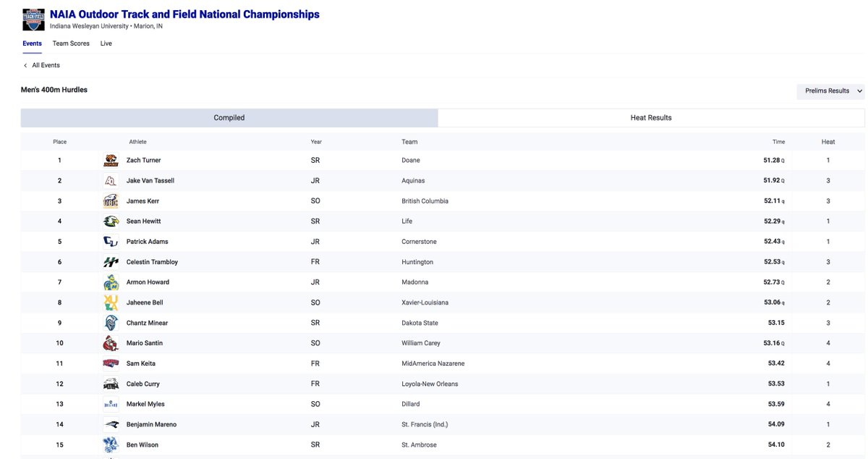This screenshot has height=459, width=868.
Task: Open athlete Chantz Minear's profile
Action: click(x=147, y=323)
